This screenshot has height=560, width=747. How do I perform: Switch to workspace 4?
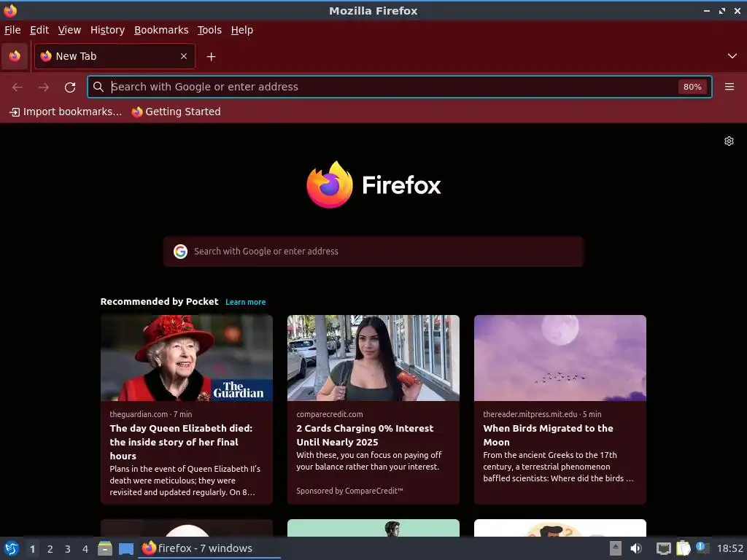(x=85, y=549)
